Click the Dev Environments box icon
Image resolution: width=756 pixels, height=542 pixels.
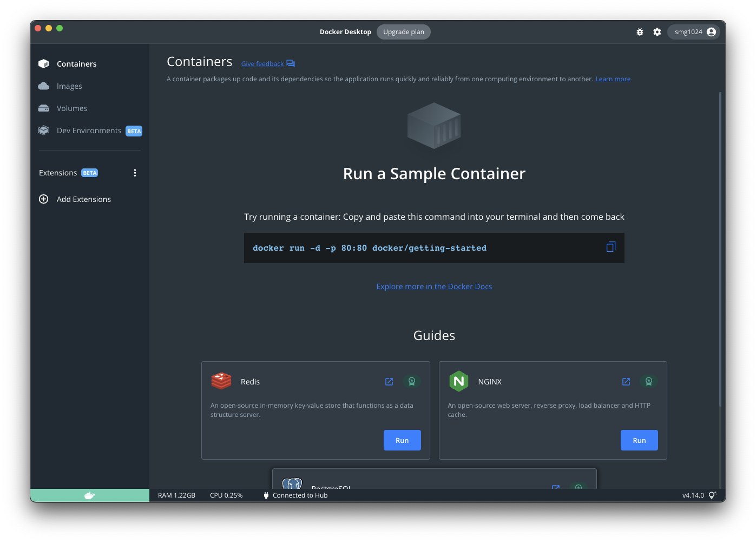click(44, 130)
